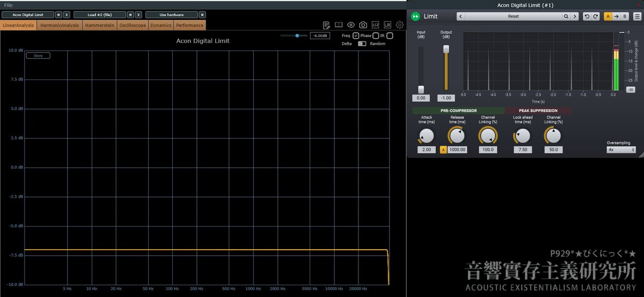Image resolution: width=644 pixels, height=297 pixels.
Task: Remove the Acon Digital Limit slot with X
Action: 67,15
